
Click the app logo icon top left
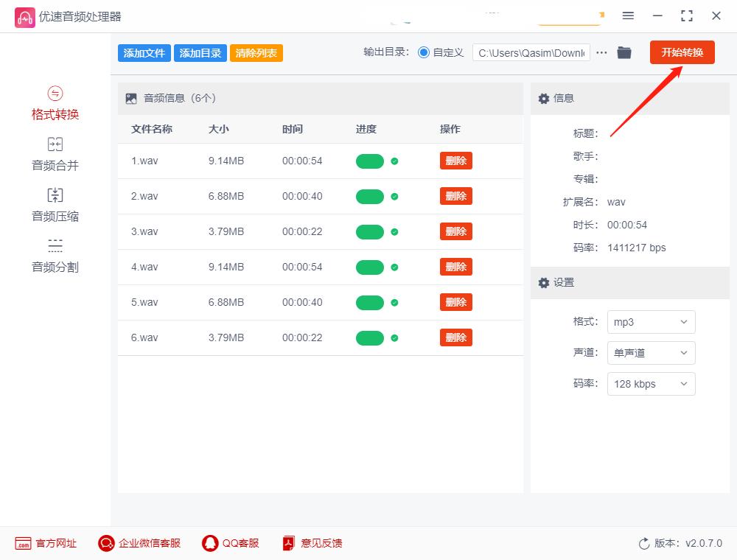[x=25, y=15]
